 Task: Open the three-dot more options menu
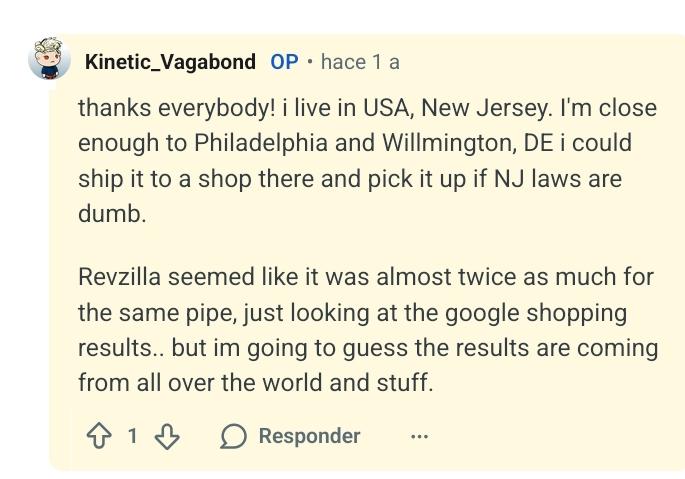(x=420, y=436)
